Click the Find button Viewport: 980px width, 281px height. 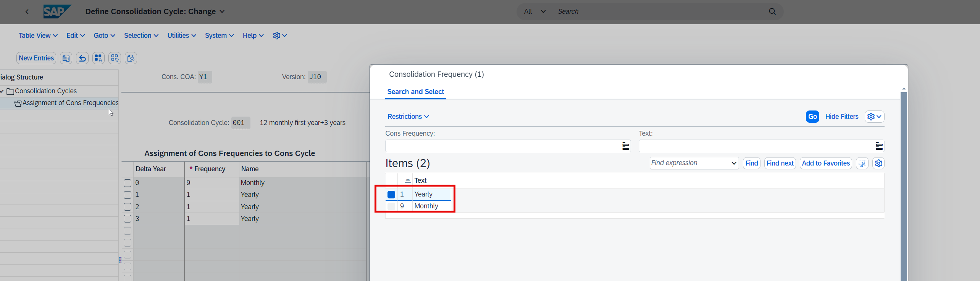coord(752,163)
